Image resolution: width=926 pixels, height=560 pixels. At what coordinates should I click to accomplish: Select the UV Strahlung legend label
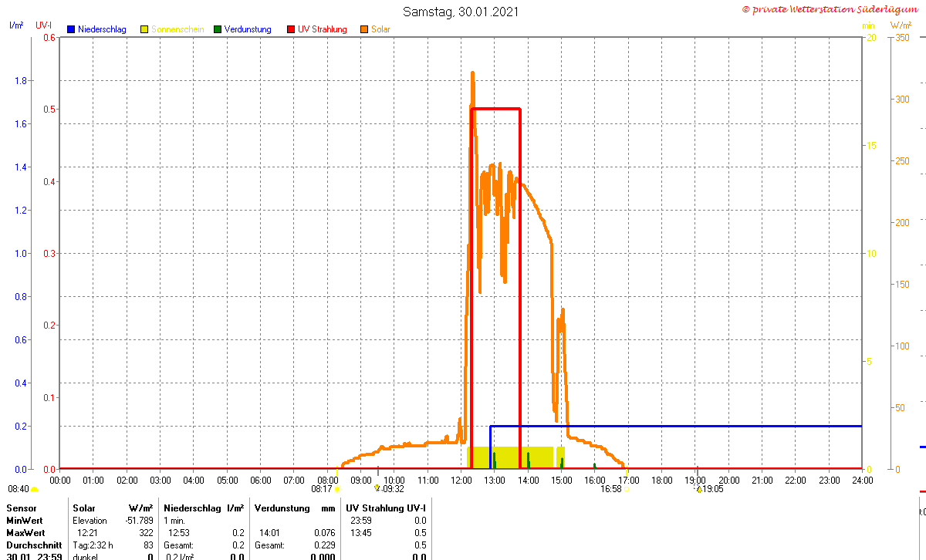click(323, 29)
